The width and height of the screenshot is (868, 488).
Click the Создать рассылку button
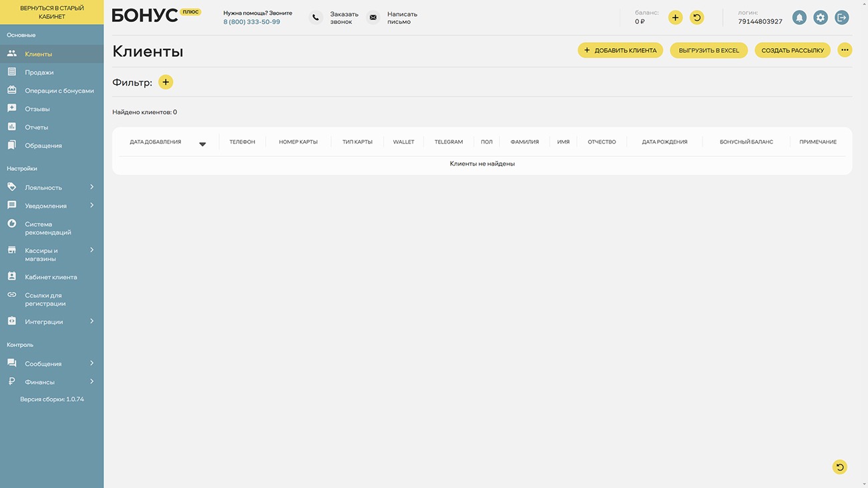point(793,50)
